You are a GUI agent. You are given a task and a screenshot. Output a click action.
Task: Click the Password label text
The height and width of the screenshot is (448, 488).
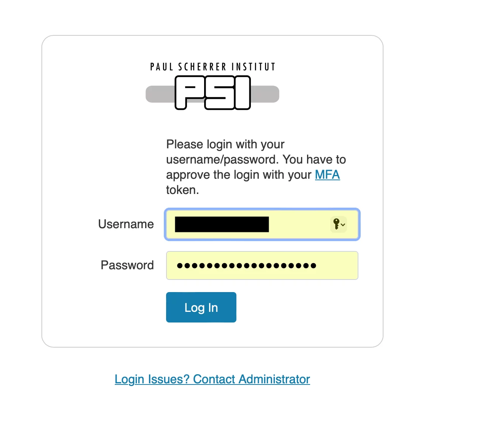tap(127, 265)
